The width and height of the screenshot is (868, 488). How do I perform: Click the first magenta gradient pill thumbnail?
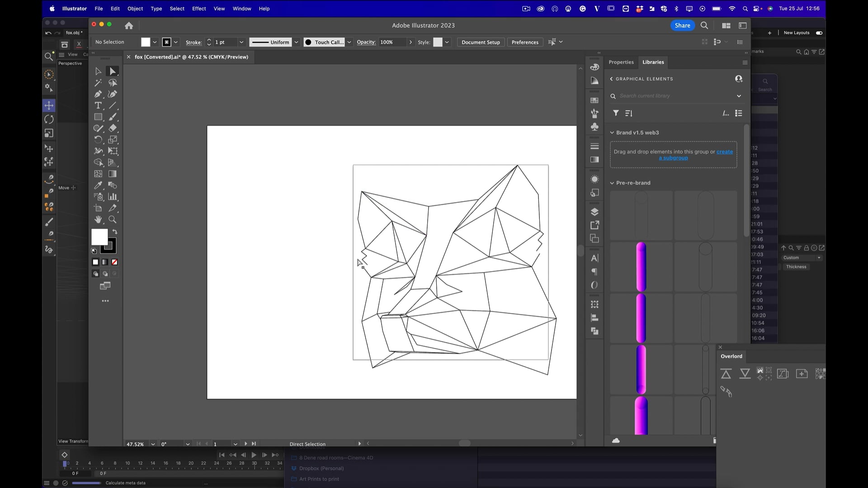[x=641, y=267]
